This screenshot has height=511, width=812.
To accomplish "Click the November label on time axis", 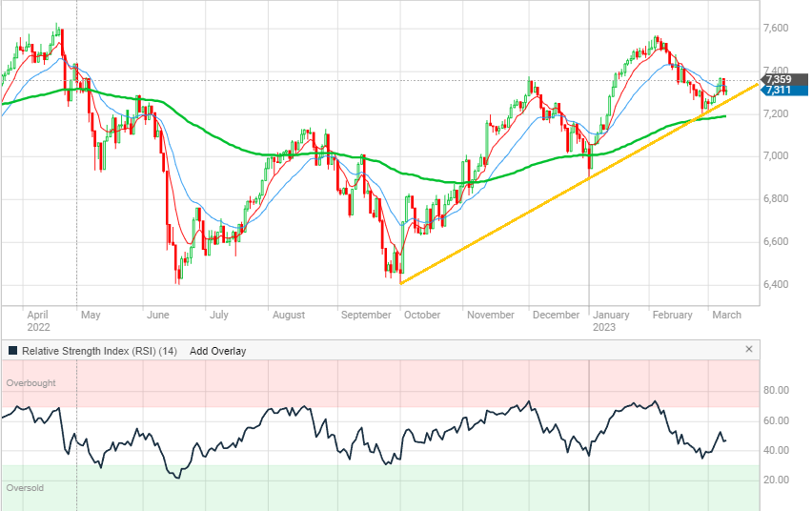I will (489, 315).
